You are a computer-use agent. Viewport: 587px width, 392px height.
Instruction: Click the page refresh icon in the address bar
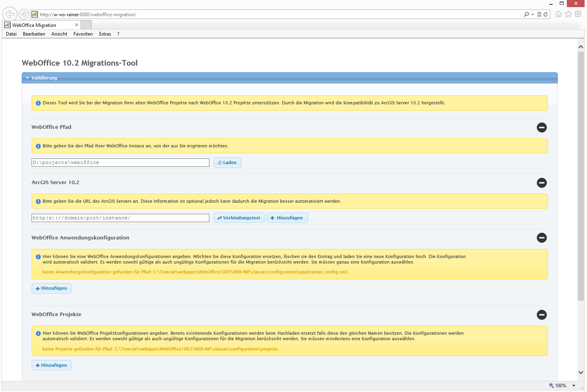[x=546, y=14]
